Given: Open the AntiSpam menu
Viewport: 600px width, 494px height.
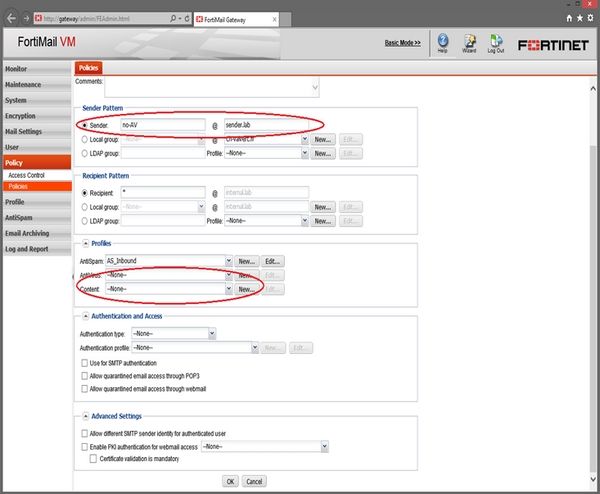Looking at the screenshot, I should (x=37, y=217).
